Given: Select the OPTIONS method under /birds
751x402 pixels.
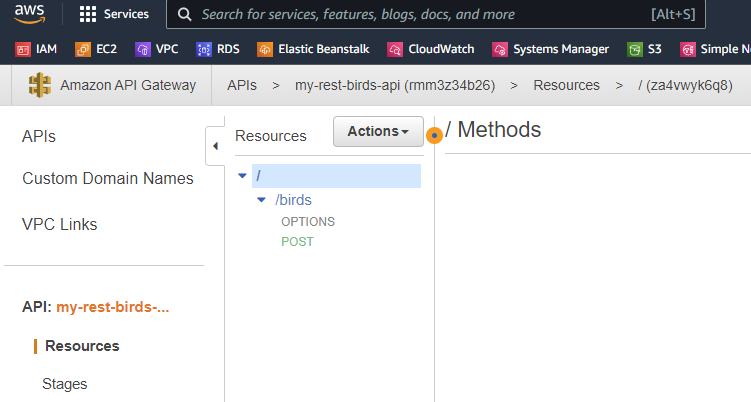Looking at the screenshot, I should point(308,222).
